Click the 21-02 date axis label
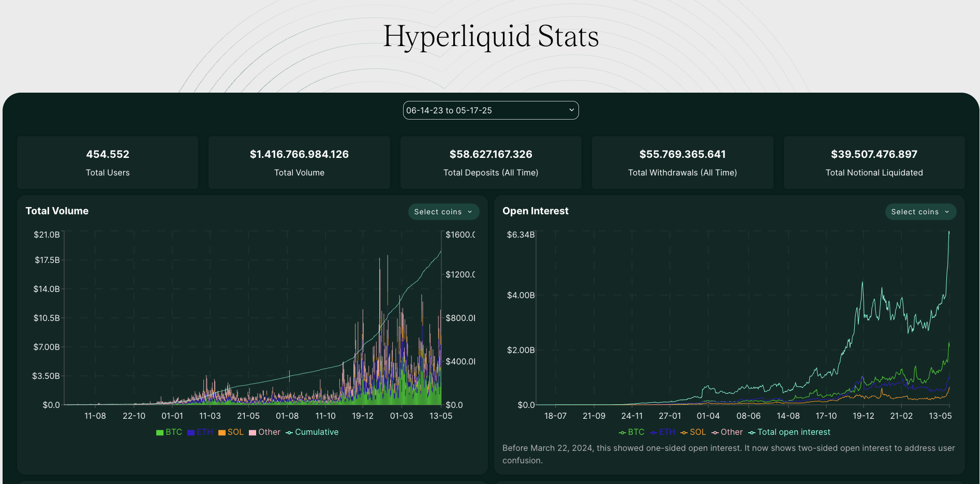The width and height of the screenshot is (980, 484). [901, 416]
